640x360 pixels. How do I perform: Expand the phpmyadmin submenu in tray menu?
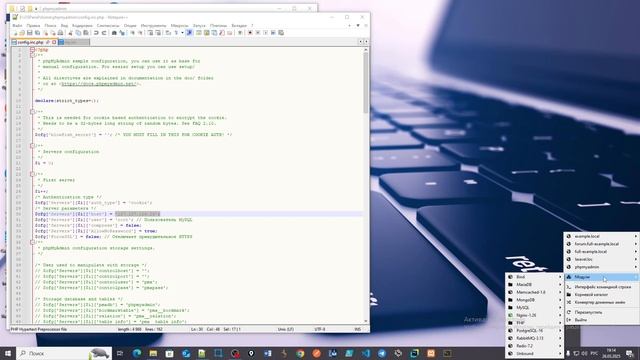(x=601, y=267)
